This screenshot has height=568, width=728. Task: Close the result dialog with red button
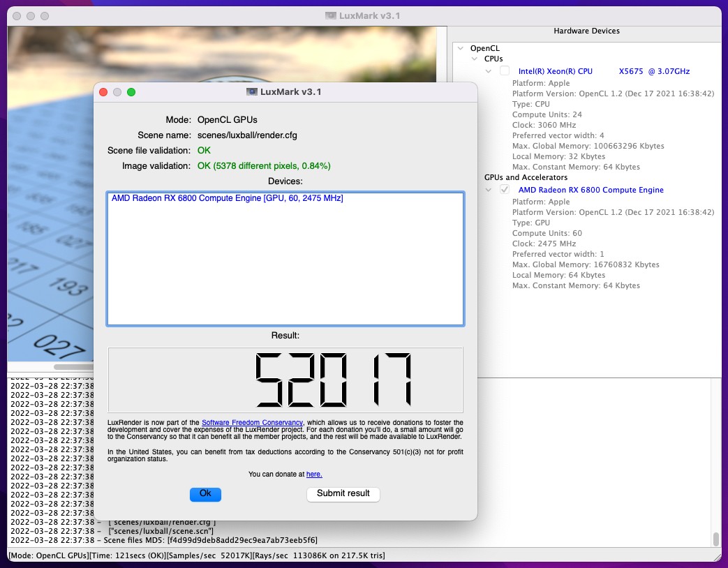point(103,92)
